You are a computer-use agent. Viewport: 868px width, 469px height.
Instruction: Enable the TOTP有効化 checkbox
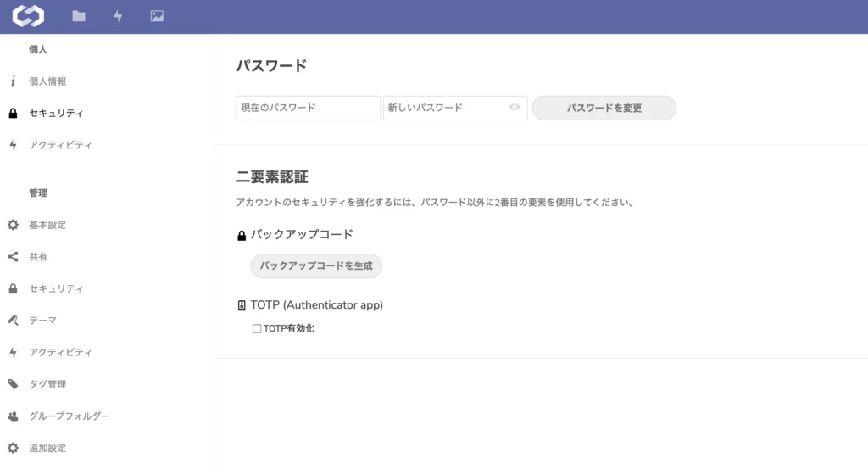257,329
